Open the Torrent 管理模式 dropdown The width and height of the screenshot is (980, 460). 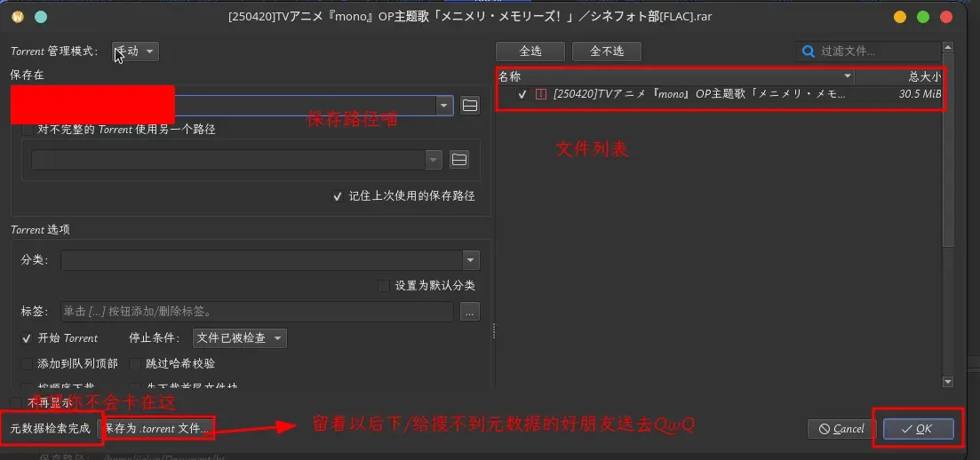[x=136, y=52]
